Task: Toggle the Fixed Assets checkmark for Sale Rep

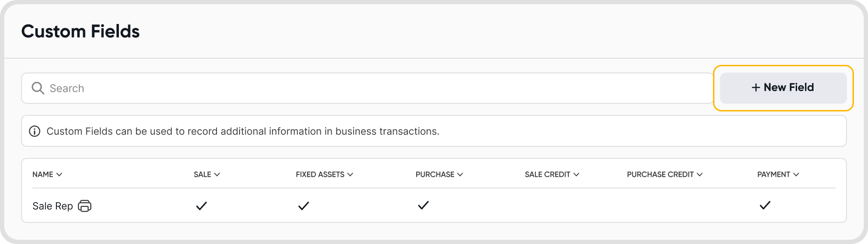Action: [x=303, y=206]
